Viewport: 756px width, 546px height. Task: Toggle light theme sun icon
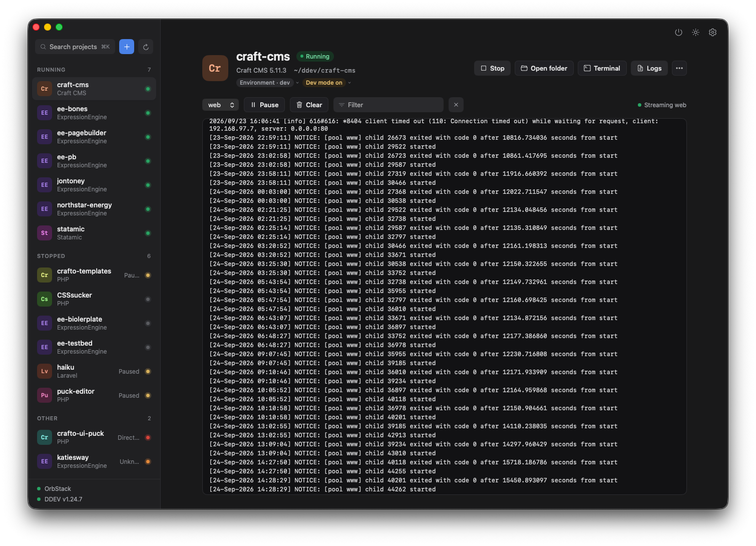pos(695,32)
